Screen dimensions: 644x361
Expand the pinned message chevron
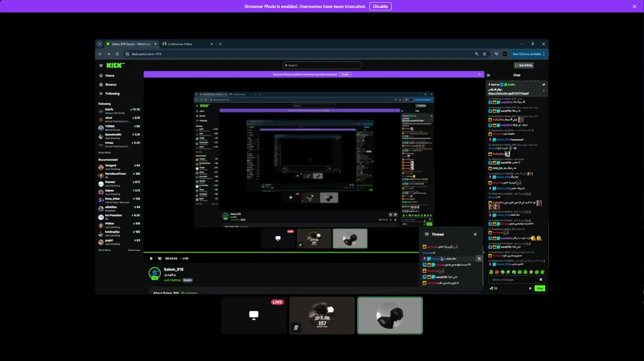tap(543, 91)
